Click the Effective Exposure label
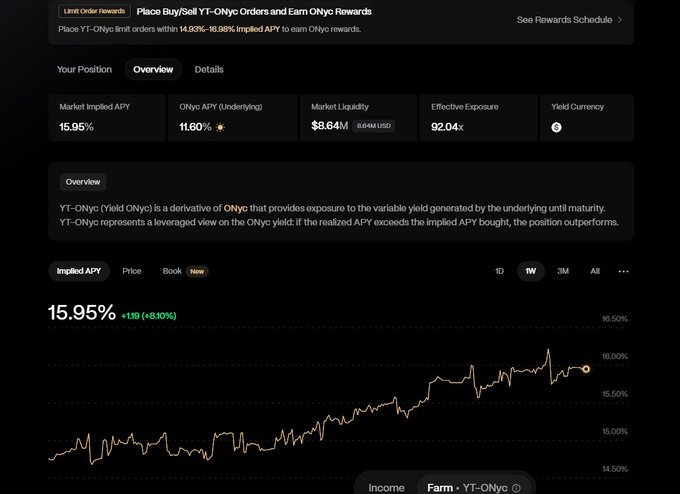The image size is (680, 494). (x=465, y=107)
